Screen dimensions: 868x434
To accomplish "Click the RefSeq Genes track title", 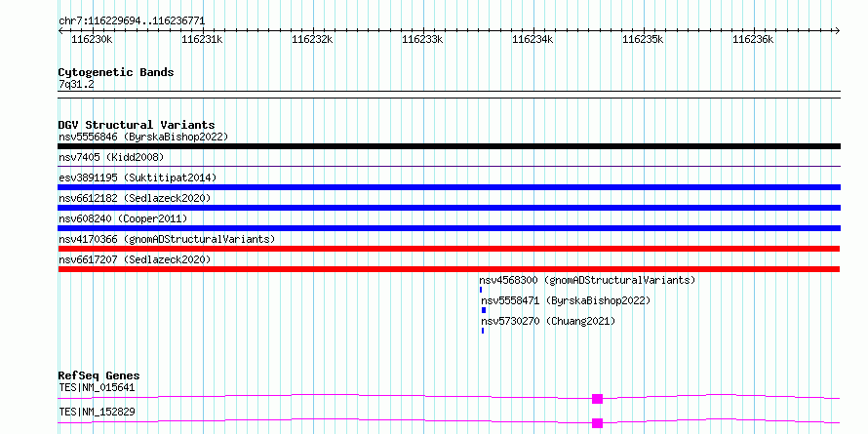I will pos(99,375).
